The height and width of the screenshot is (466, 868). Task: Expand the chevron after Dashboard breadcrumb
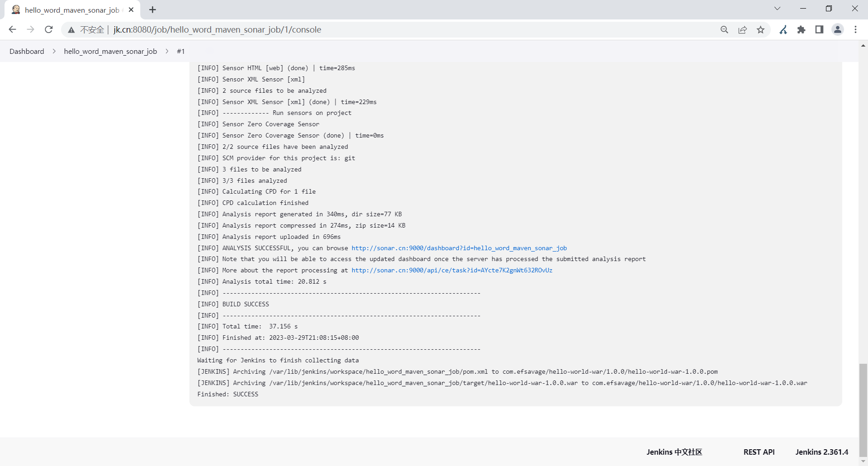click(x=54, y=51)
